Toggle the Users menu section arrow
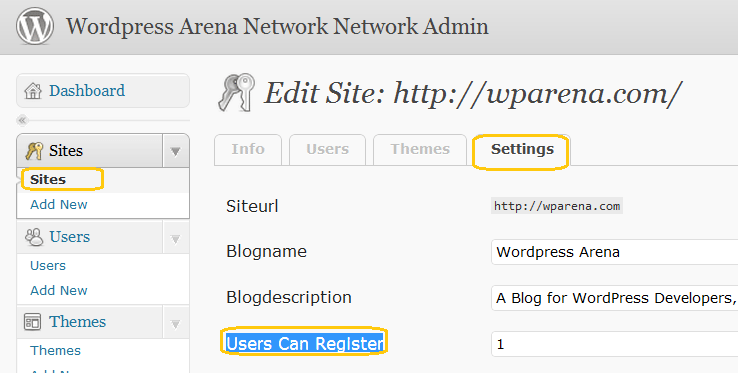 (176, 238)
